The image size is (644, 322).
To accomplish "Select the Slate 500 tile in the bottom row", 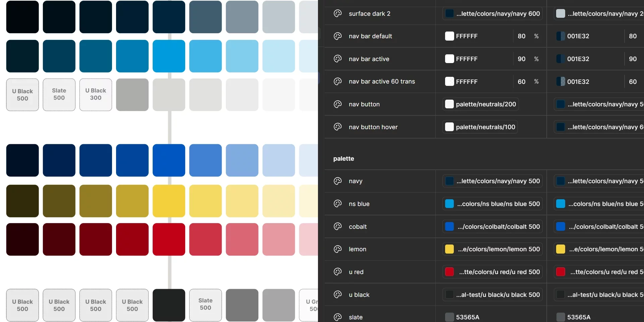I will pos(205,305).
